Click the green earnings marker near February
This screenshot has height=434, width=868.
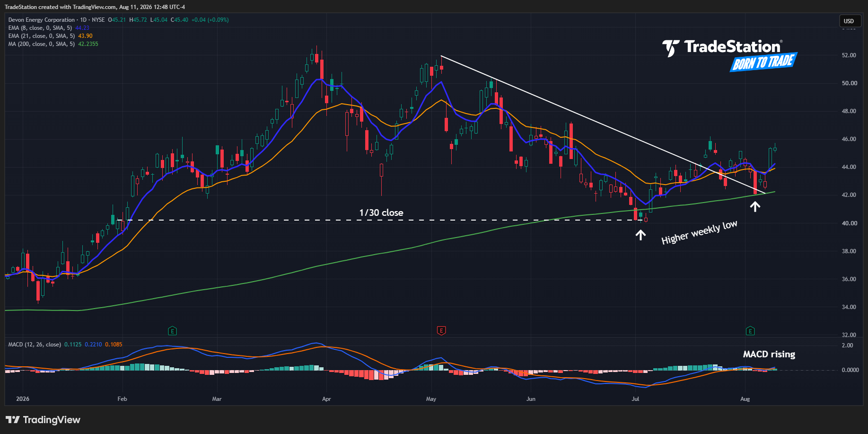point(173,331)
